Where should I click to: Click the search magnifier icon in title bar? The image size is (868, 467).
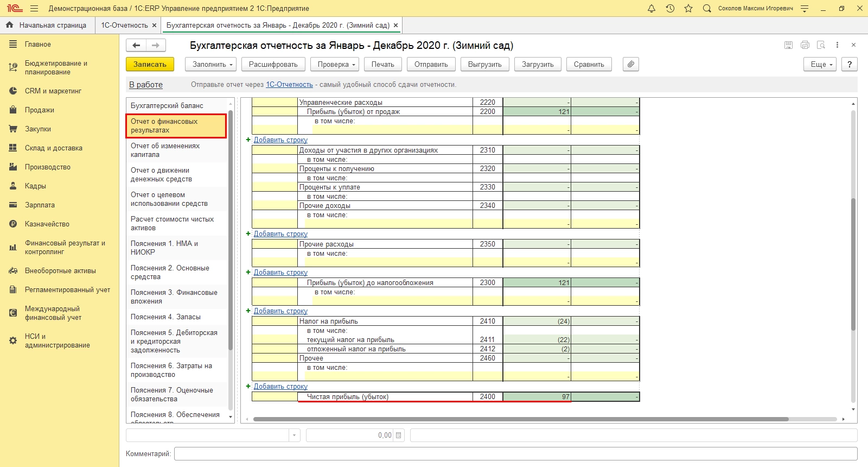click(x=706, y=8)
